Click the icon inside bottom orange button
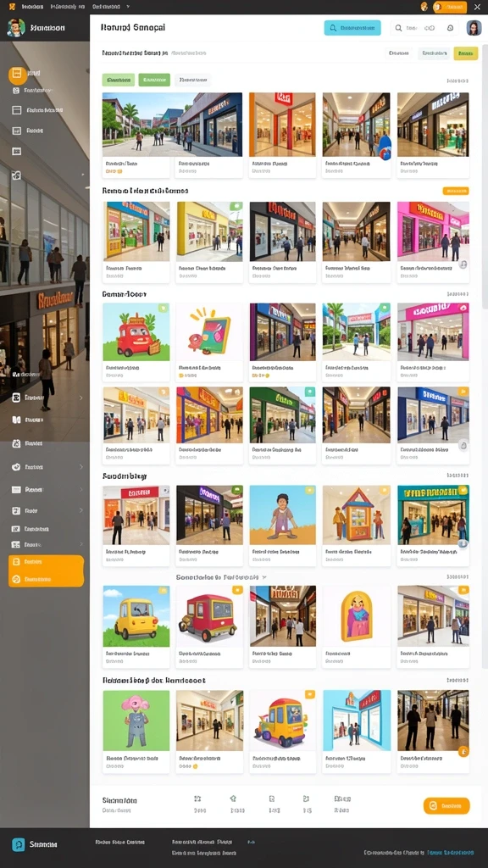This screenshot has height=868, width=488. pyautogui.click(x=433, y=806)
